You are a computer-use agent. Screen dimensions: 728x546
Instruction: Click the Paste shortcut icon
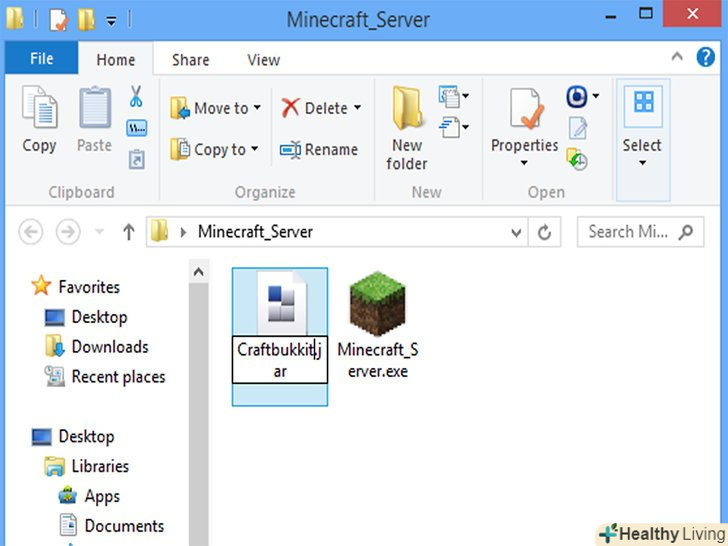coord(136,159)
